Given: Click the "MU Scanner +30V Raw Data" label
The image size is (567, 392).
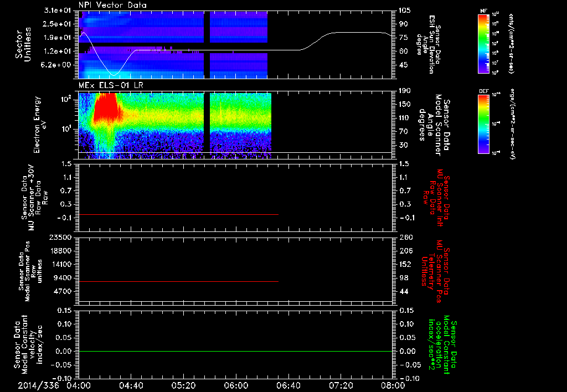Looking at the screenshot, I should (x=35, y=197).
